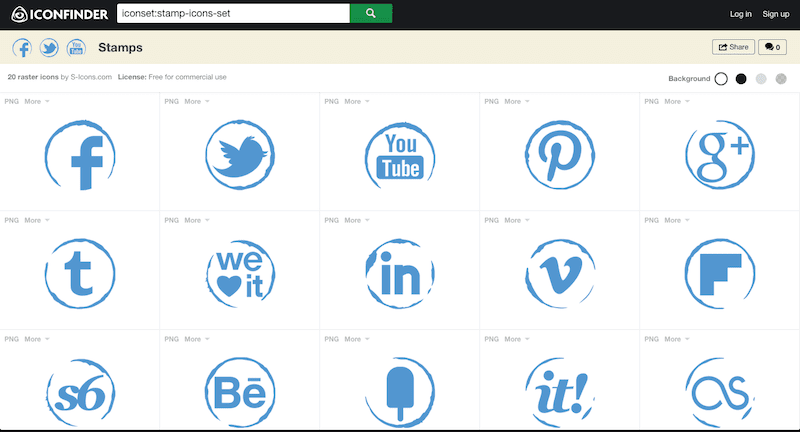Choose the Pinterest stamp icon
This screenshot has height=432, width=800.
[560, 156]
